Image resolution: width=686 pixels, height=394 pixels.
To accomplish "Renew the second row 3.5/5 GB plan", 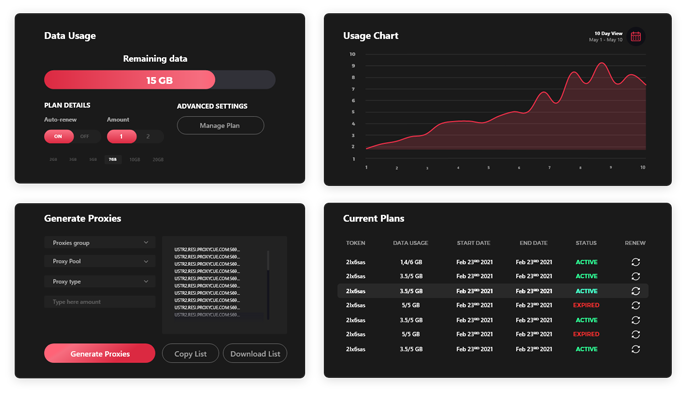I will pyautogui.click(x=636, y=276).
